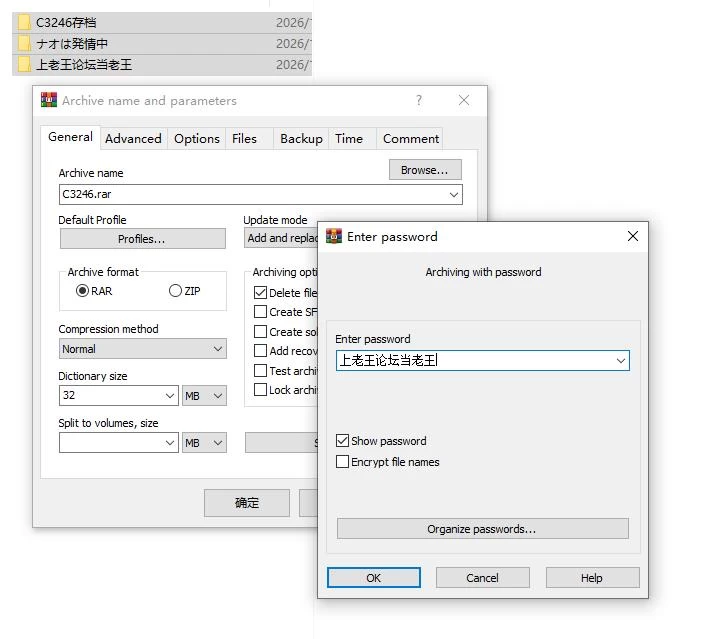Switch to the Advanced tab

click(x=133, y=139)
